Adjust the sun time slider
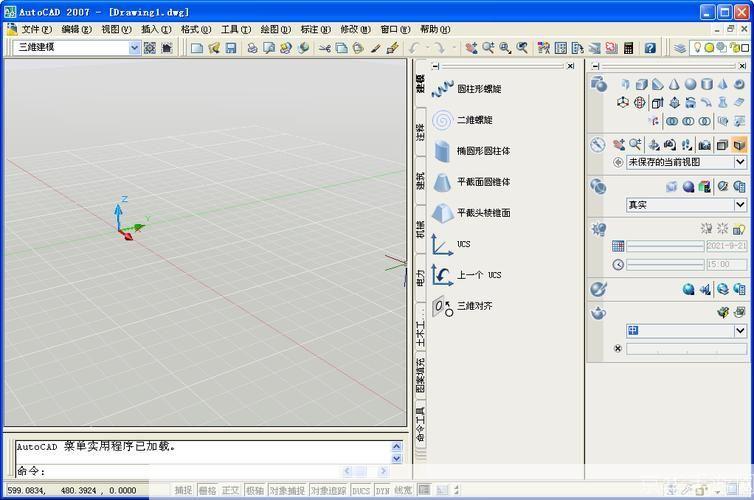 pyautogui.click(x=665, y=264)
